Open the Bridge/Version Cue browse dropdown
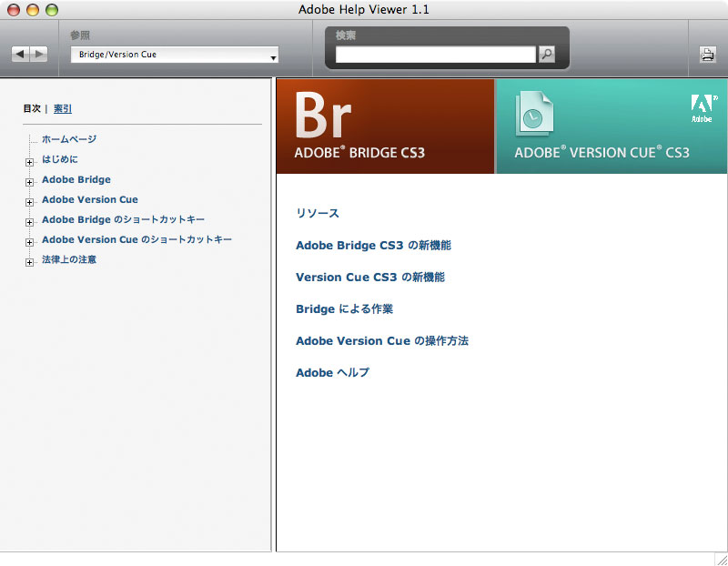This screenshot has height=566, width=728. click(175, 55)
